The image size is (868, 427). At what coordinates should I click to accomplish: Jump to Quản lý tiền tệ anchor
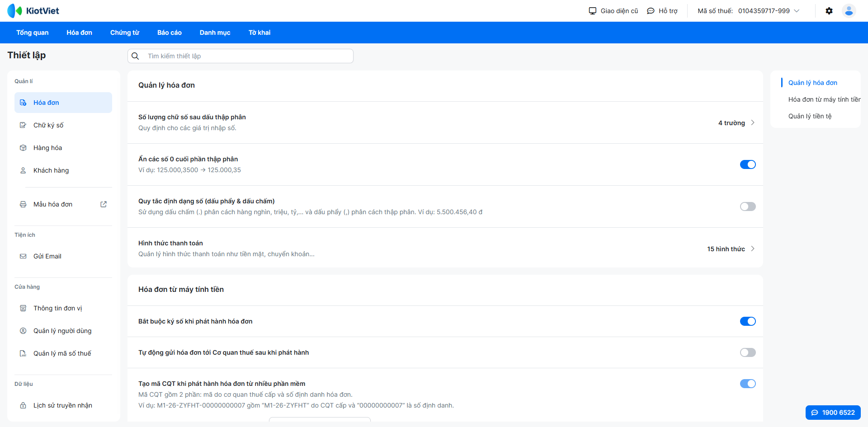[810, 116]
